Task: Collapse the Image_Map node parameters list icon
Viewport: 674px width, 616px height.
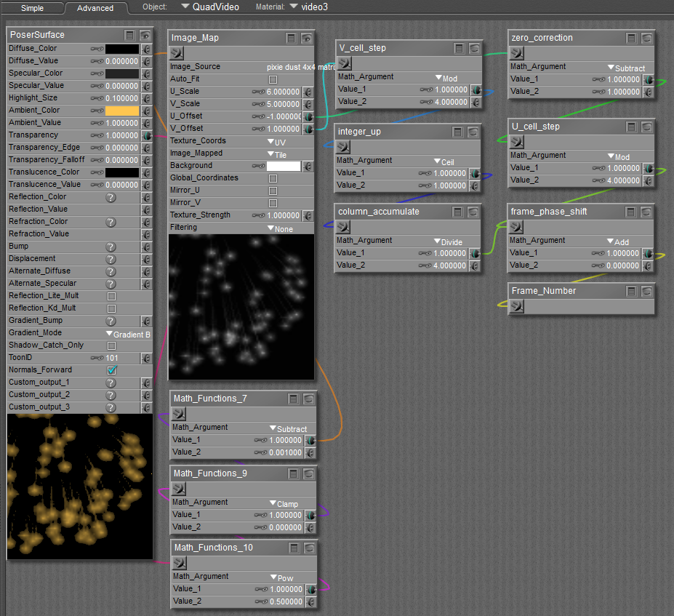Action: [x=291, y=38]
